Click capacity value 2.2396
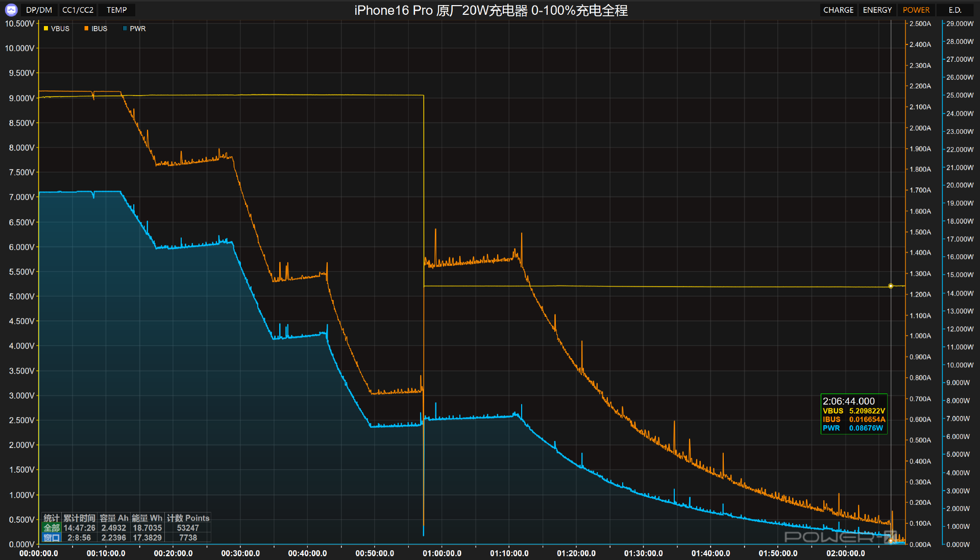 click(114, 538)
